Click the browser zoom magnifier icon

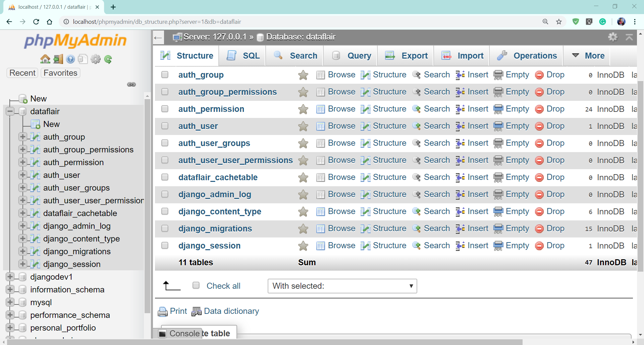pyautogui.click(x=545, y=22)
